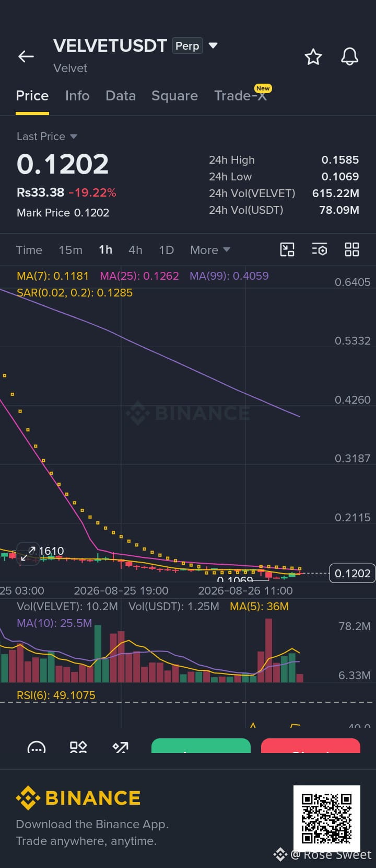Select the 1D timeframe

point(166,250)
